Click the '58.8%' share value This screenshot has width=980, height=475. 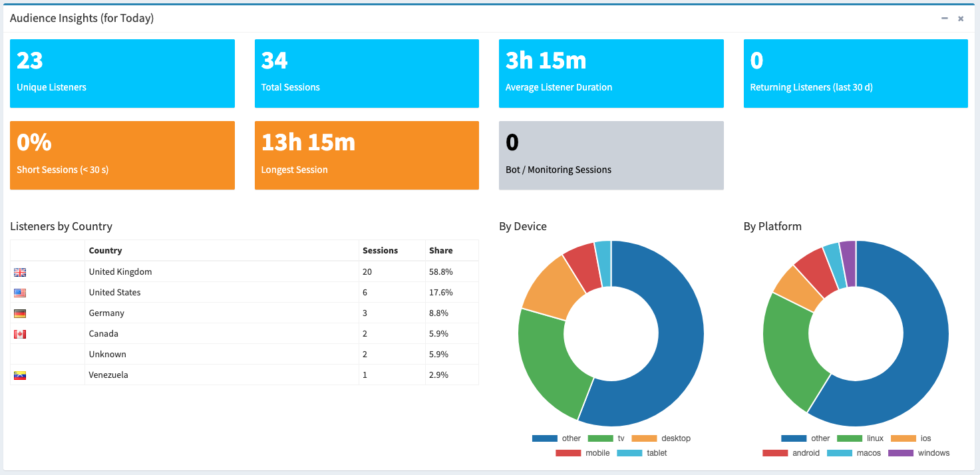click(x=441, y=272)
